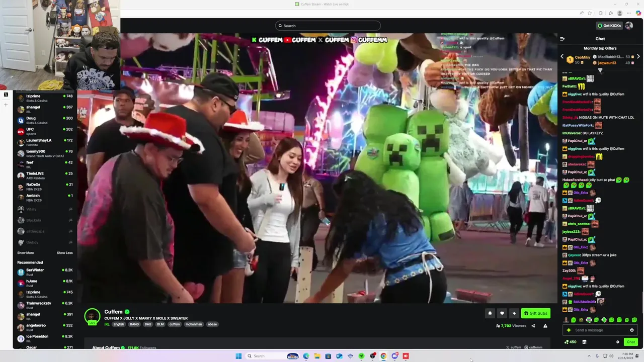Click the report warning triangle icon
Image resolution: width=644 pixels, height=362 pixels.
pyautogui.click(x=545, y=326)
